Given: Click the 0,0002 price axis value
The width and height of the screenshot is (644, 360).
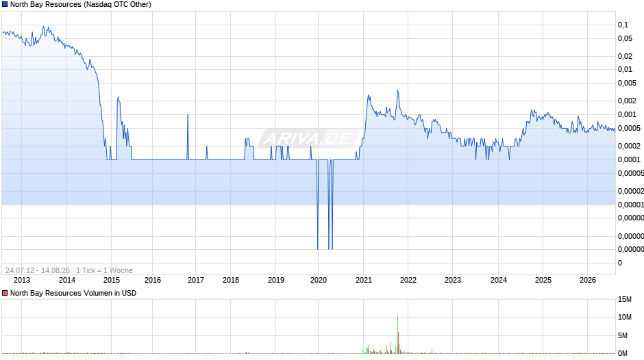Looking at the screenshot, I should (629, 146).
